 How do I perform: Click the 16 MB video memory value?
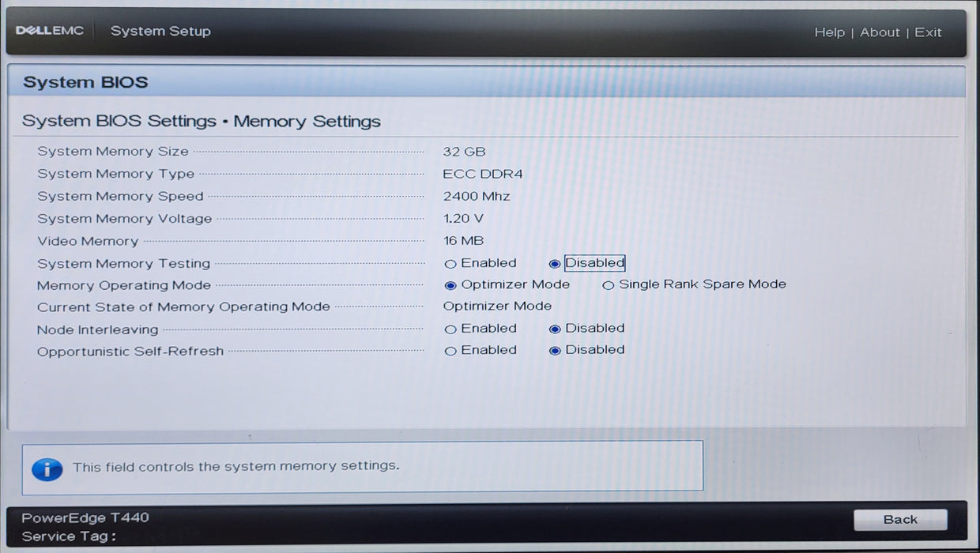pyautogui.click(x=463, y=240)
